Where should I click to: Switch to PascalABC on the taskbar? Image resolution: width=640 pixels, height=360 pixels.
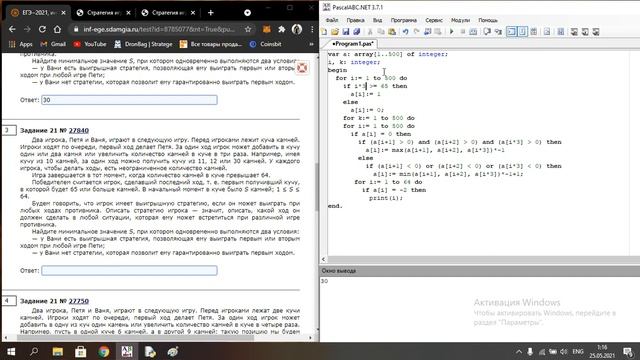pos(127,351)
